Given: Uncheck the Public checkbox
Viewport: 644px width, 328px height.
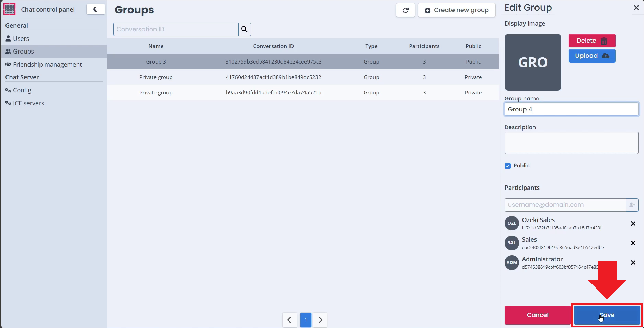Looking at the screenshot, I should click(x=508, y=166).
